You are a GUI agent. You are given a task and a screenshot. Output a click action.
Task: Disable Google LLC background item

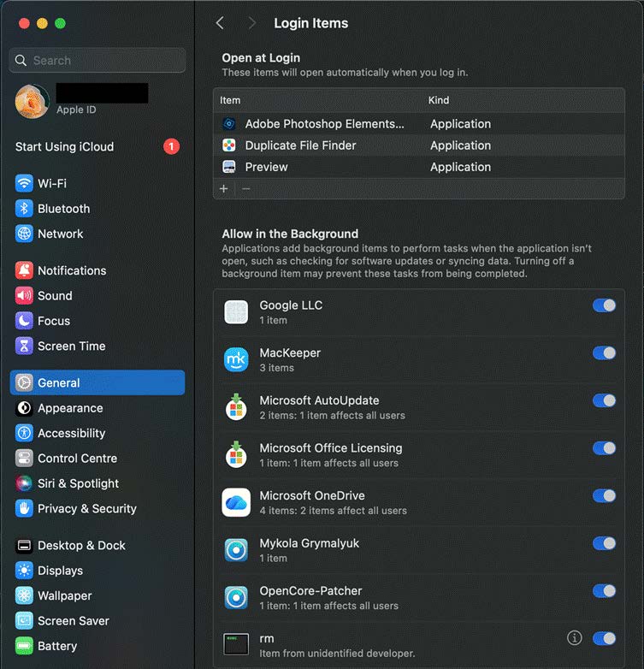pyautogui.click(x=604, y=305)
